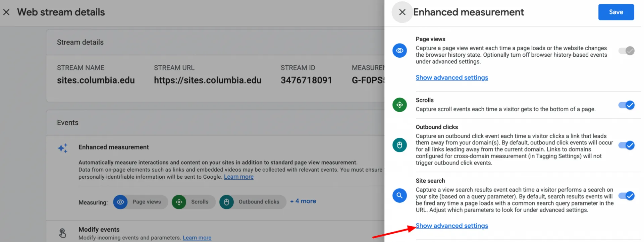
Task: Click the stream URL https://sites.columbia.edu
Action: tap(208, 80)
